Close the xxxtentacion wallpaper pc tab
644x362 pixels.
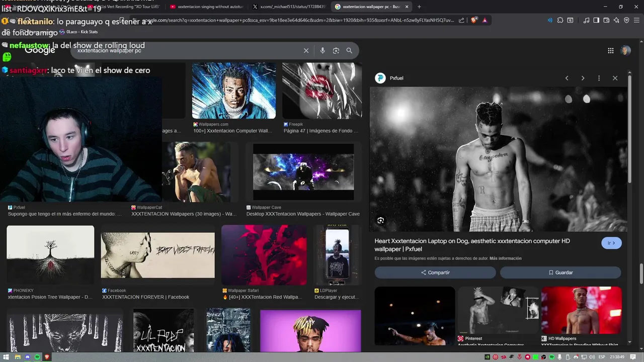[407, 7]
